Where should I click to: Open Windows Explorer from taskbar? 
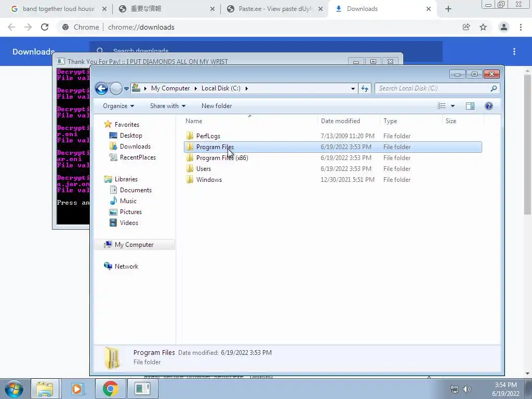coord(45,389)
